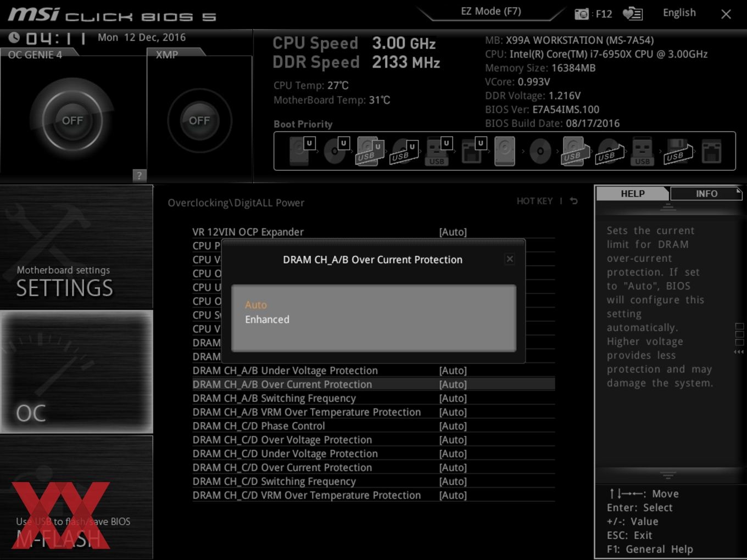Click the UEFI USB key boot icon
Screen dimensions: 747x560
[x=438, y=151]
